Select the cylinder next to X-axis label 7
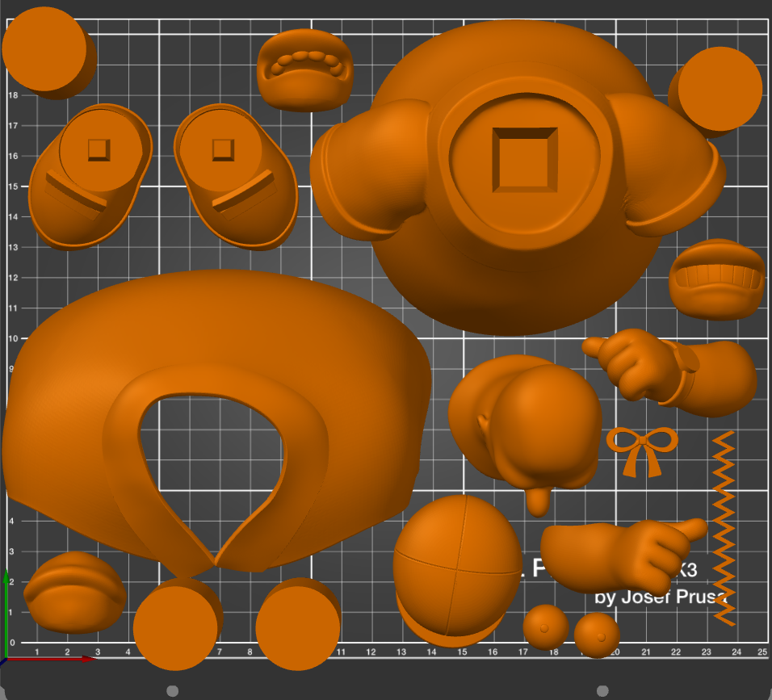This screenshot has width=772, height=700. pos(177,623)
